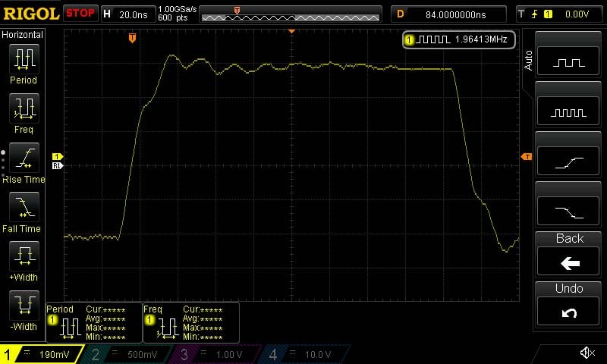Click the falling edge softkey on the right

pyautogui.click(x=568, y=212)
